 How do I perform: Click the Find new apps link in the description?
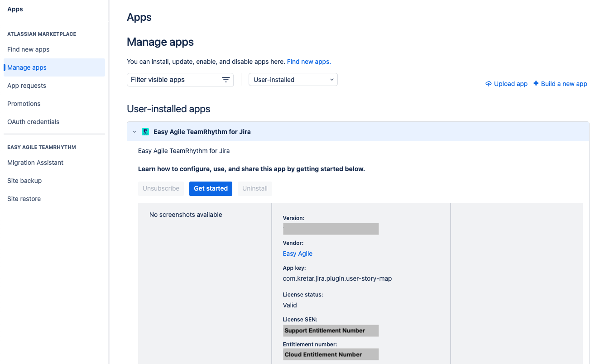308,62
